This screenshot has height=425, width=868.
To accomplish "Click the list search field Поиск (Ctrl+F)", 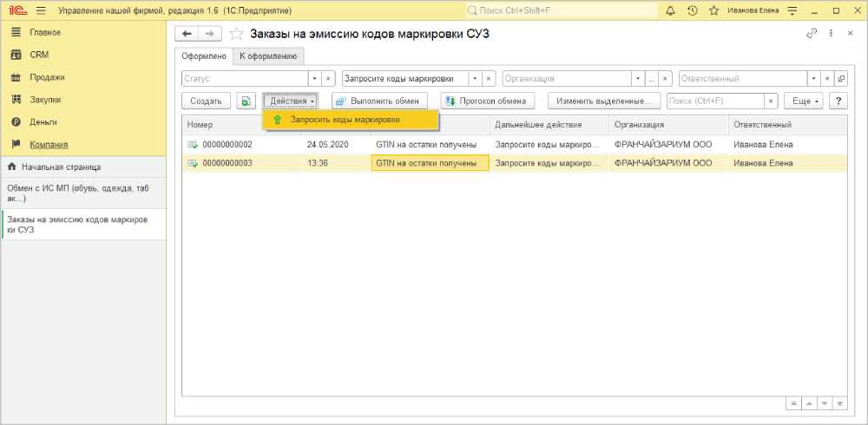I will [715, 101].
